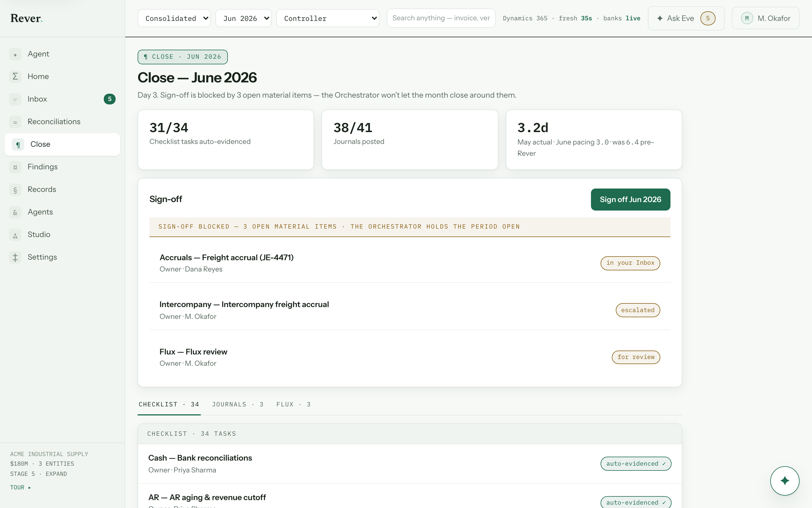Open the Flux review item
This screenshot has width=812, height=508.
point(410,357)
